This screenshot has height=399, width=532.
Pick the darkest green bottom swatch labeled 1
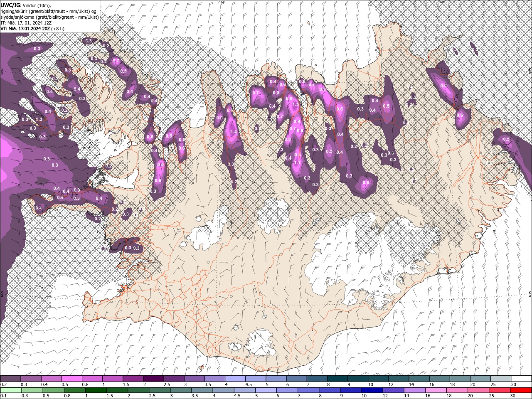coord(96,390)
